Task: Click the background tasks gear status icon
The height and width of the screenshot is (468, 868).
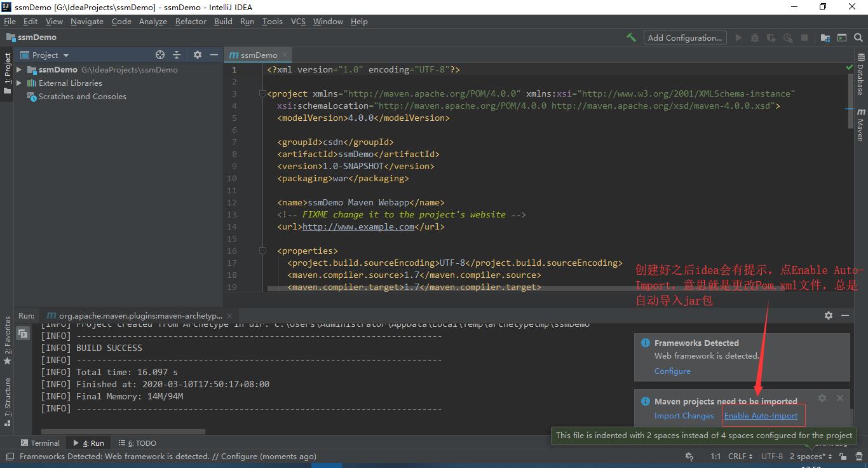Action: [689, 456]
